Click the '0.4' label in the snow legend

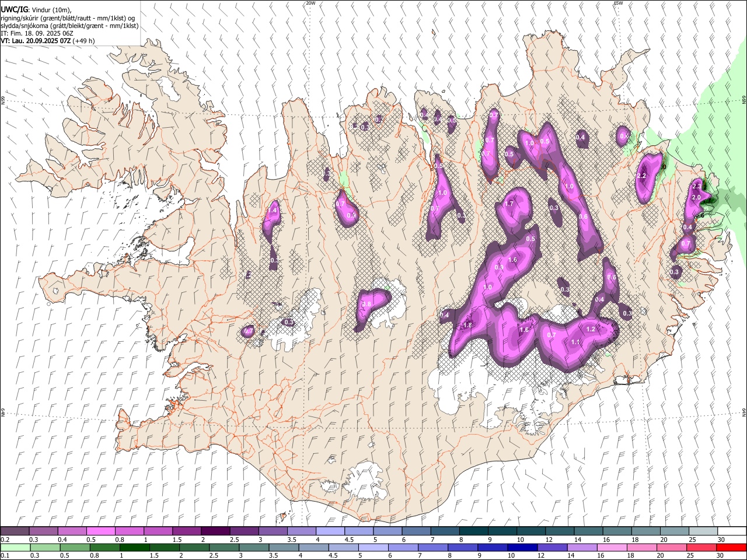pos(62,540)
